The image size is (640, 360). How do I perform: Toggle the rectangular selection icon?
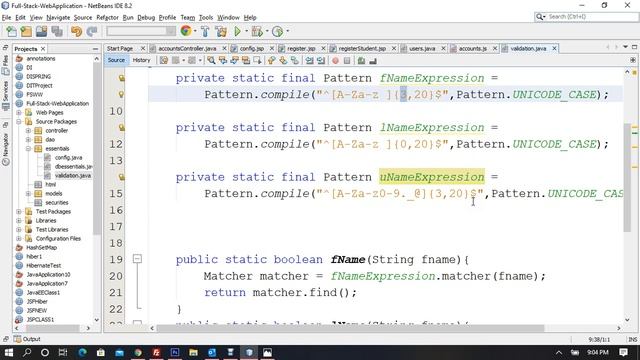tap(258, 60)
